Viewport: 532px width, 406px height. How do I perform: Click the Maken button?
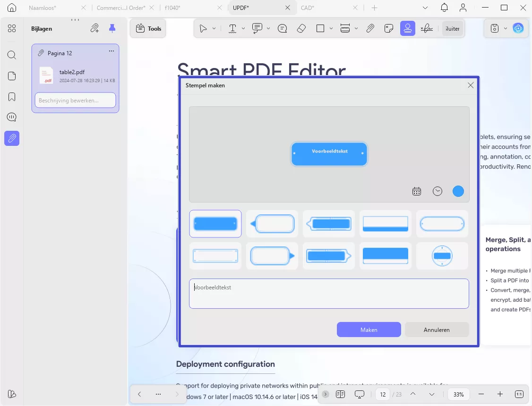tap(369, 330)
